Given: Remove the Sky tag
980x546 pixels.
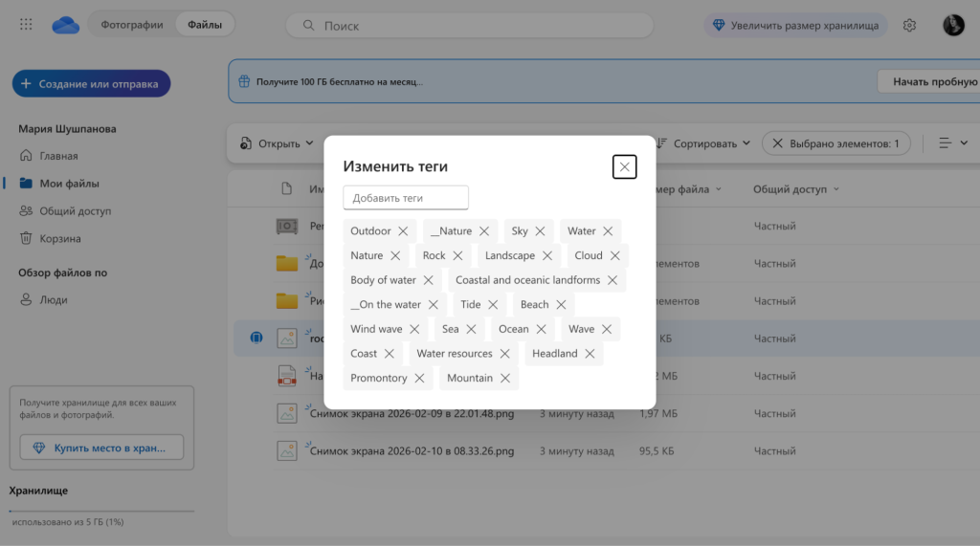Looking at the screenshot, I should point(540,231).
